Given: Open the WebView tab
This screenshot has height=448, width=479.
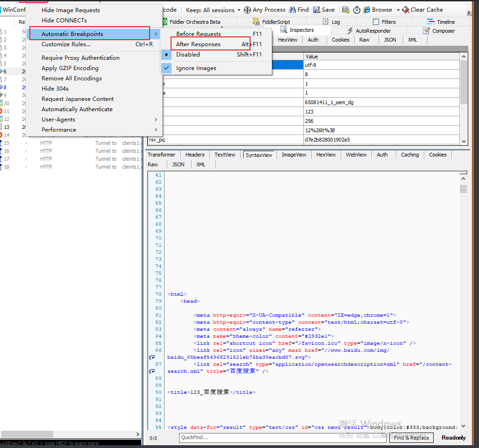Looking at the screenshot, I should [356, 155].
